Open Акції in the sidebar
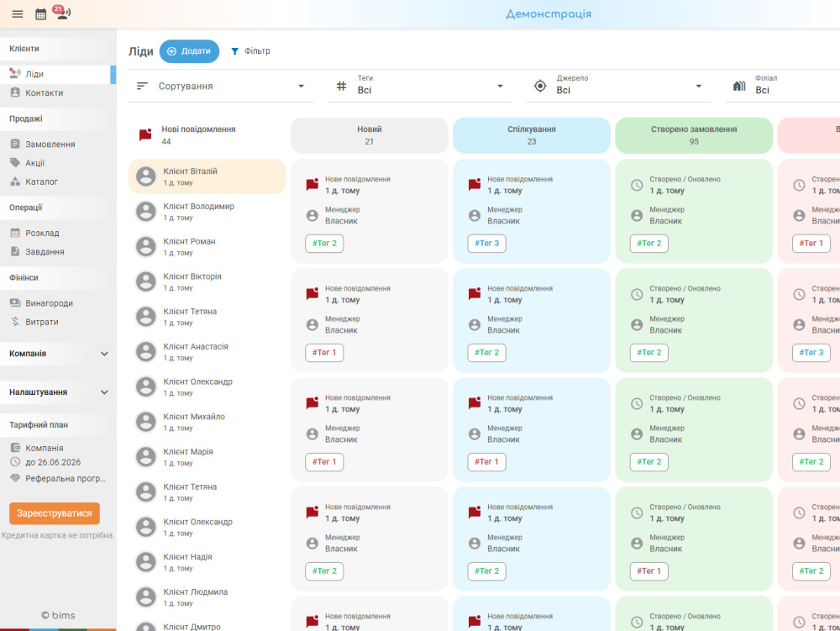Screen dimensions: 840x631 click(x=58, y=163)
